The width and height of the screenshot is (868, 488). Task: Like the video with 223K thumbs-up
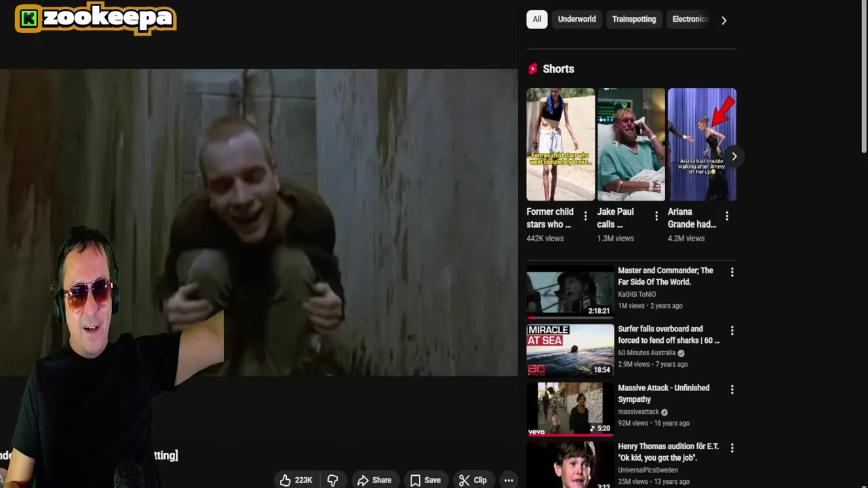point(296,480)
